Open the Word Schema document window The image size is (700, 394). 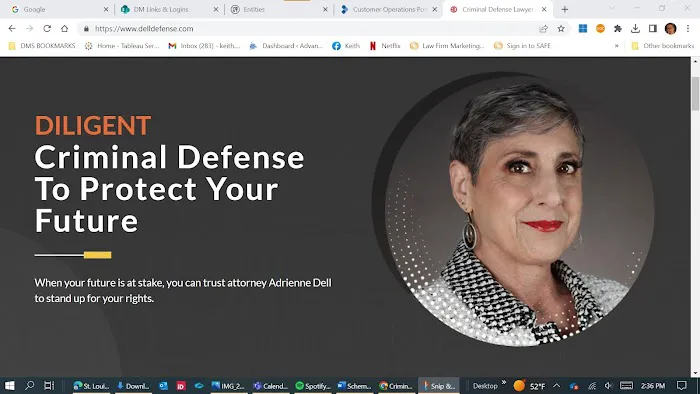[x=354, y=386]
